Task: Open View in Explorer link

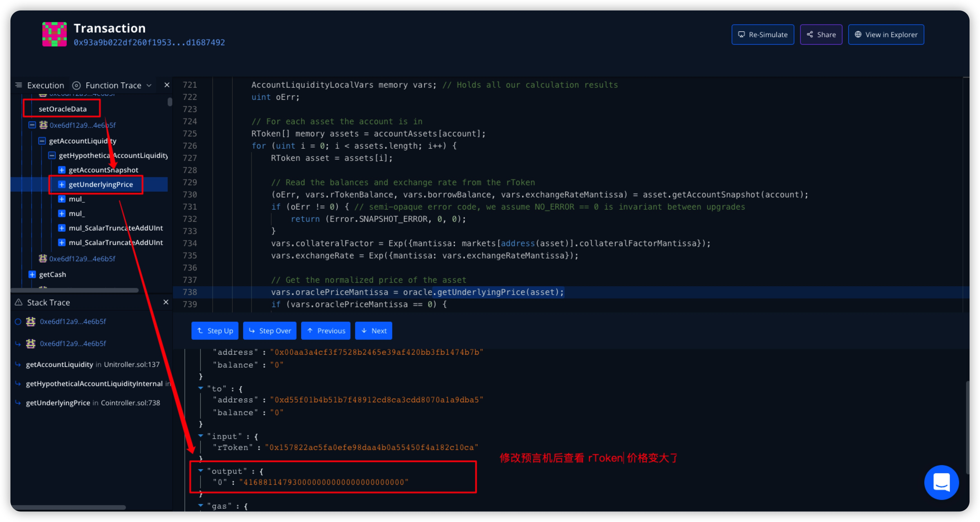Action: coord(886,35)
